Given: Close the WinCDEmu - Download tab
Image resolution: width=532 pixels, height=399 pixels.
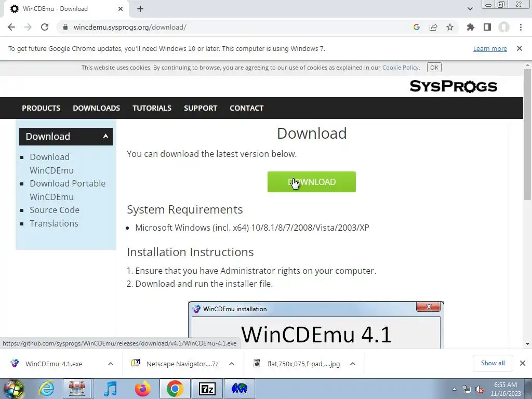Looking at the screenshot, I should [x=121, y=9].
